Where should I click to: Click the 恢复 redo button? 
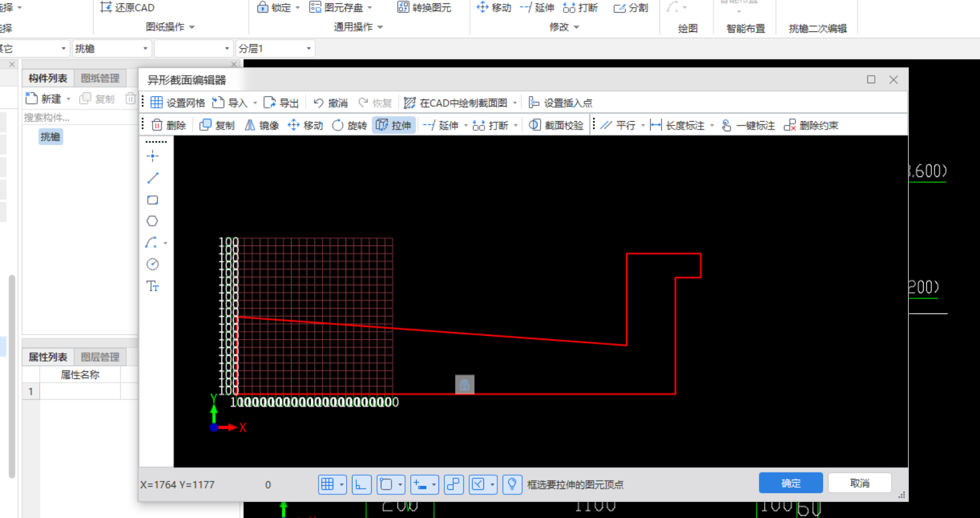(x=375, y=103)
